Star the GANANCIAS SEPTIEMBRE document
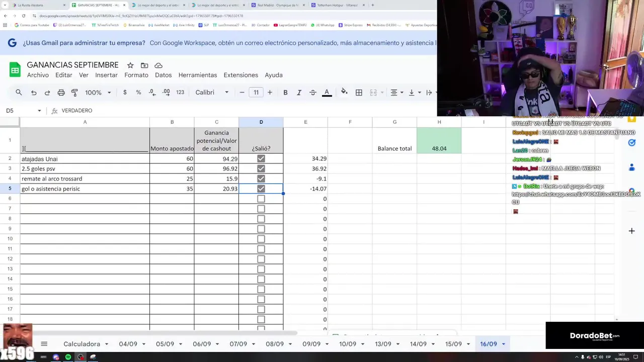Viewport: 644px width, 362px height. click(130, 65)
